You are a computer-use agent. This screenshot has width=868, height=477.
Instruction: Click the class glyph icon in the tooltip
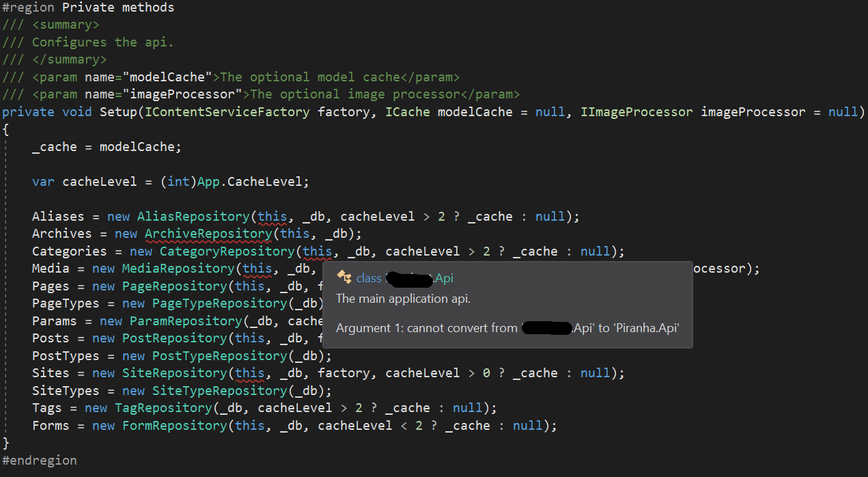(344, 278)
